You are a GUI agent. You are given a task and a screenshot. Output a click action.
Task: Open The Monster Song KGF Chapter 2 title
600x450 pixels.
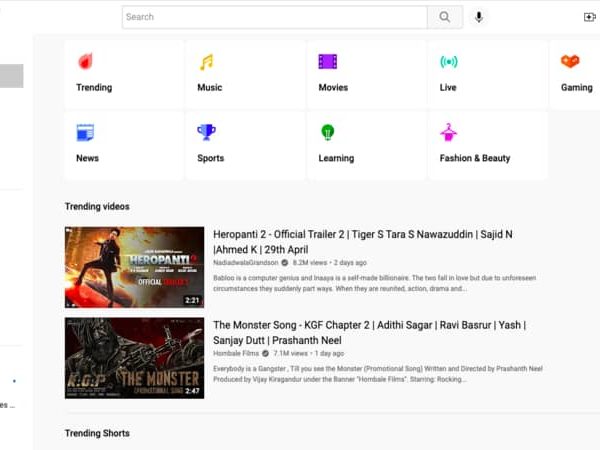(x=370, y=333)
